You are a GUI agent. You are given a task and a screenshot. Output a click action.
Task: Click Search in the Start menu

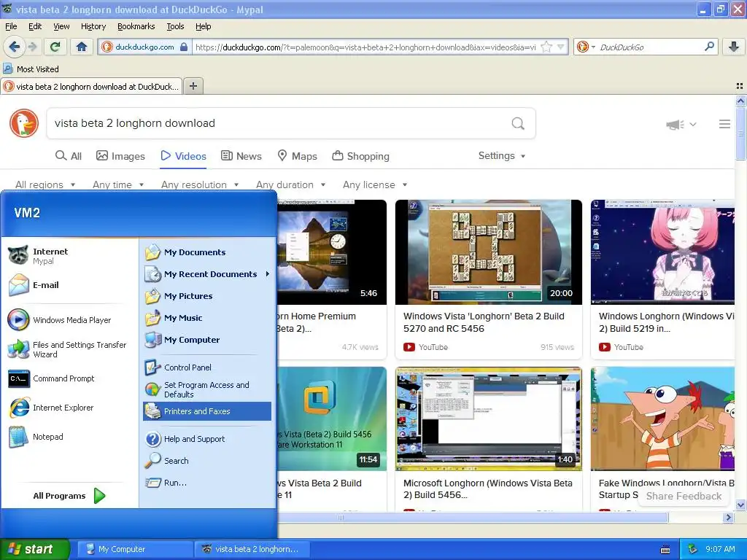click(x=207, y=461)
